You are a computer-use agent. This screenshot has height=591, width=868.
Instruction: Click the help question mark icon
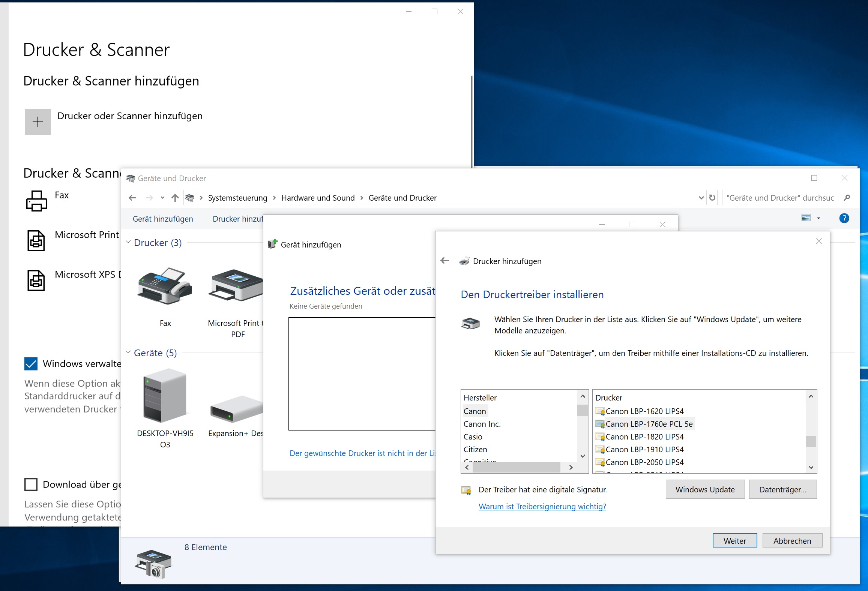(844, 218)
